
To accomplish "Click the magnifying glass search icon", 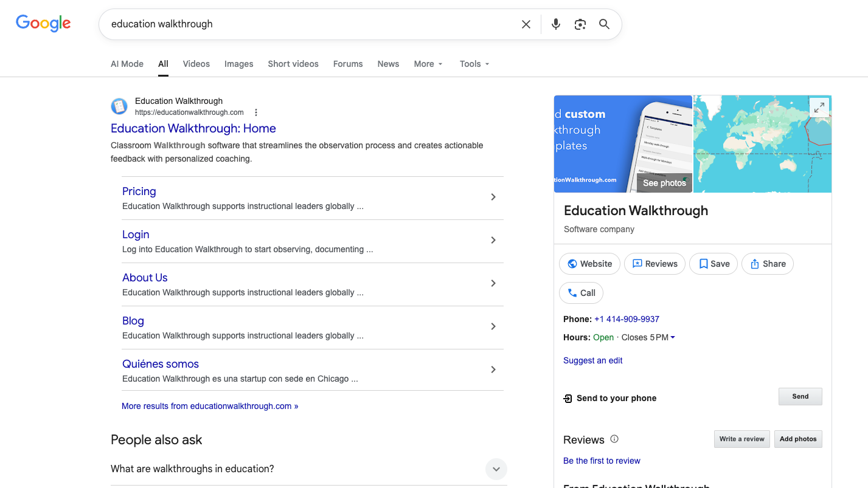I will click(604, 24).
